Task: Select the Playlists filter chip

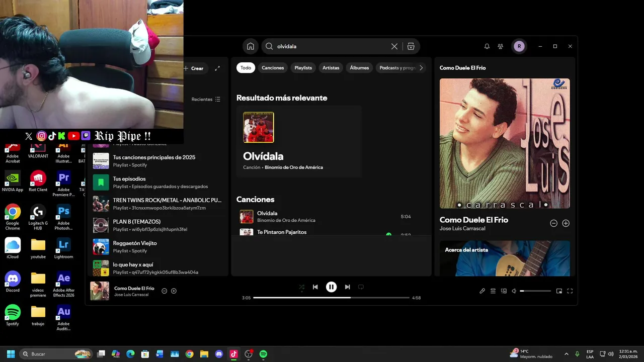Action: tap(303, 68)
